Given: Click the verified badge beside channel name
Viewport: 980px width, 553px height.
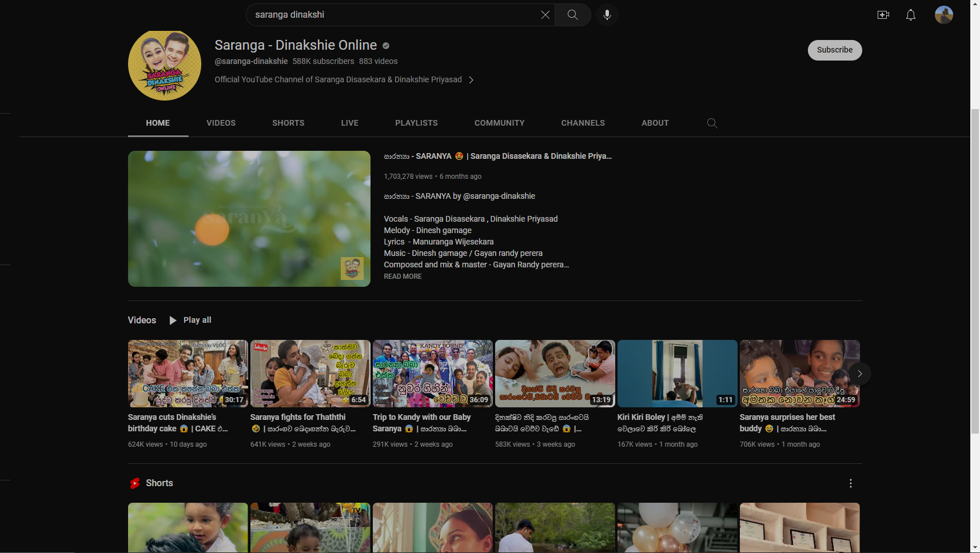Looking at the screenshot, I should (x=386, y=46).
